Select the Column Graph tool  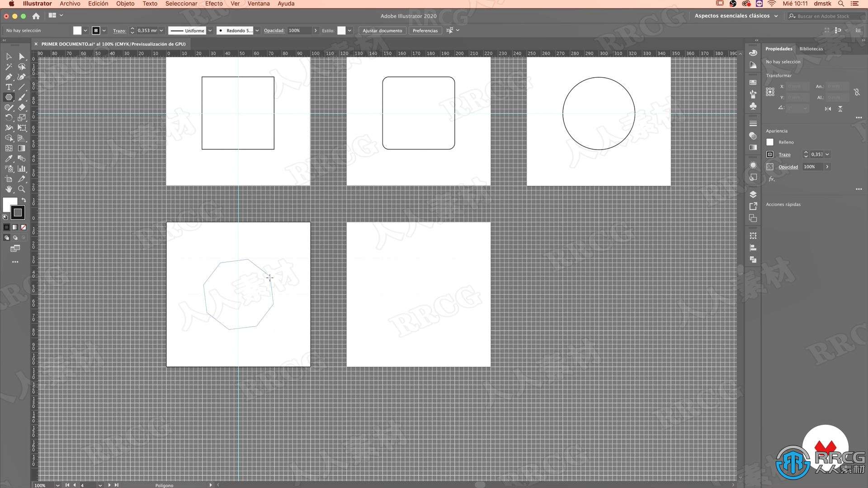coord(22,169)
